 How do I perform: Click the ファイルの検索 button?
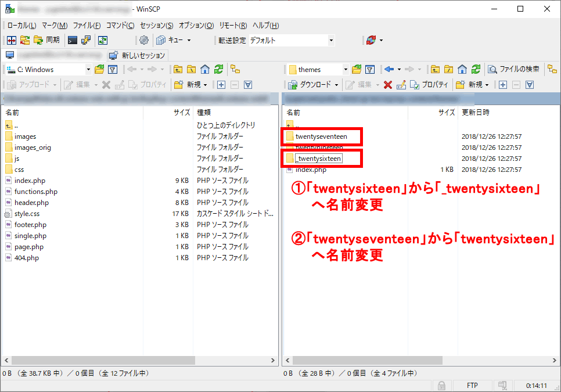[x=514, y=69]
